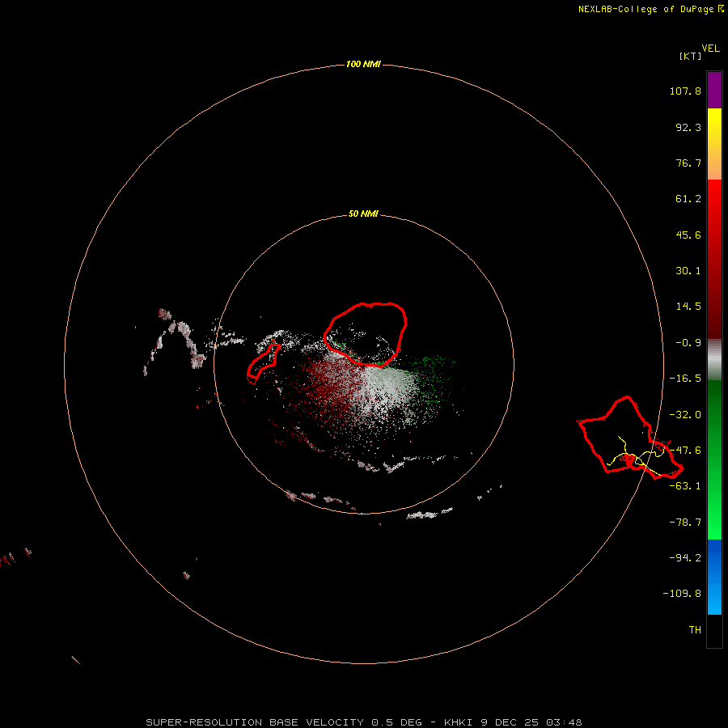Click the TH threshold label
Viewport: 728px width, 728px height.
click(695, 629)
